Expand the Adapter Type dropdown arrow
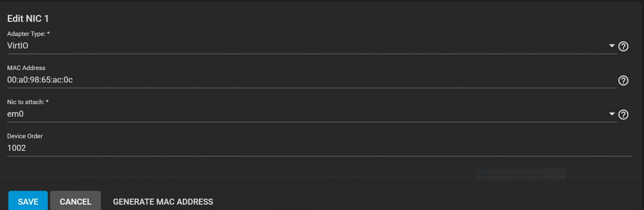This screenshot has width=644, height=210. (x=612, y=46)
